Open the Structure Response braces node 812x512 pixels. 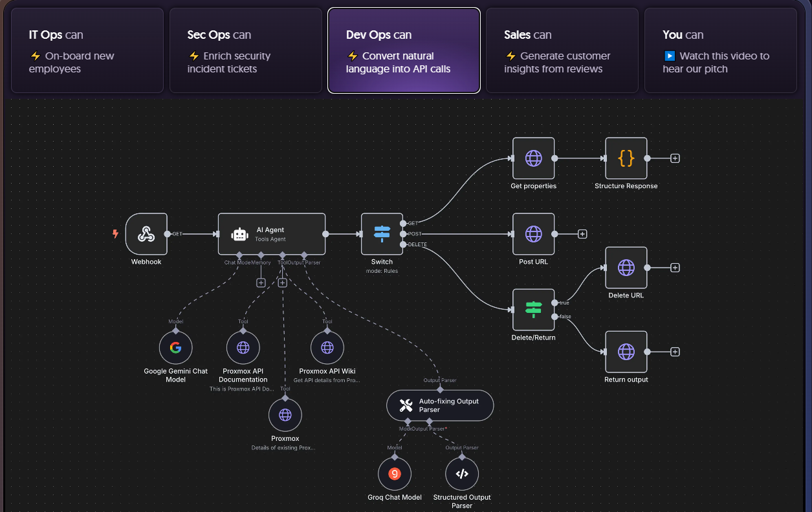626,158
